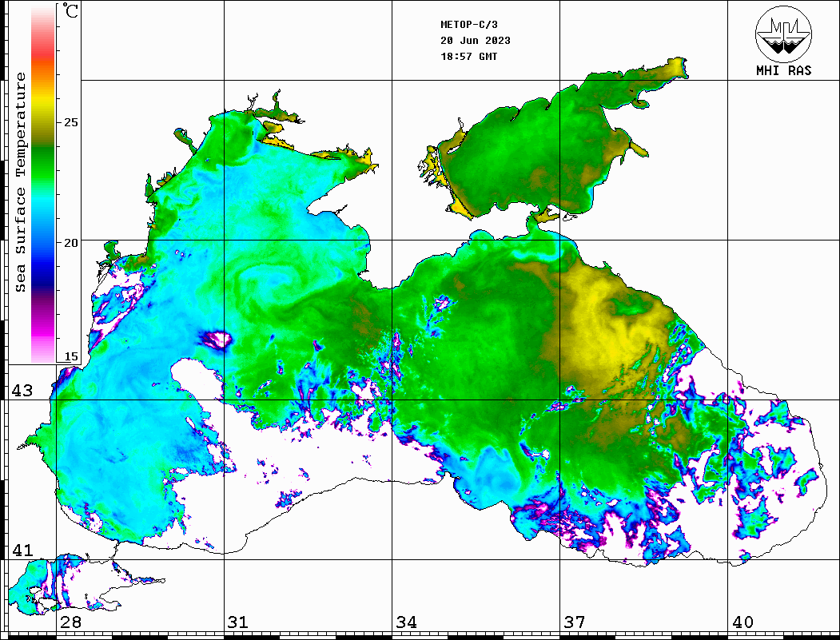
Task: Click the '18:57 GMT' time text
Action: 468,56
